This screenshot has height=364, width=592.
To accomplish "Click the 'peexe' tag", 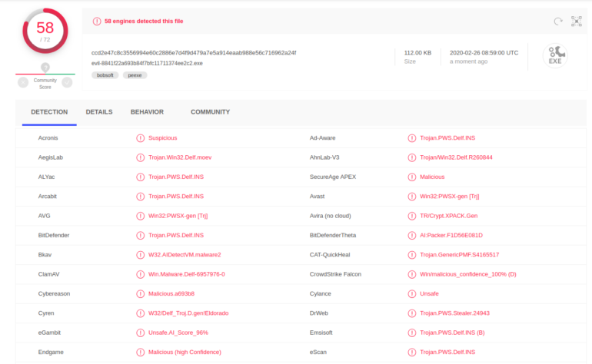I will (135, 75).
